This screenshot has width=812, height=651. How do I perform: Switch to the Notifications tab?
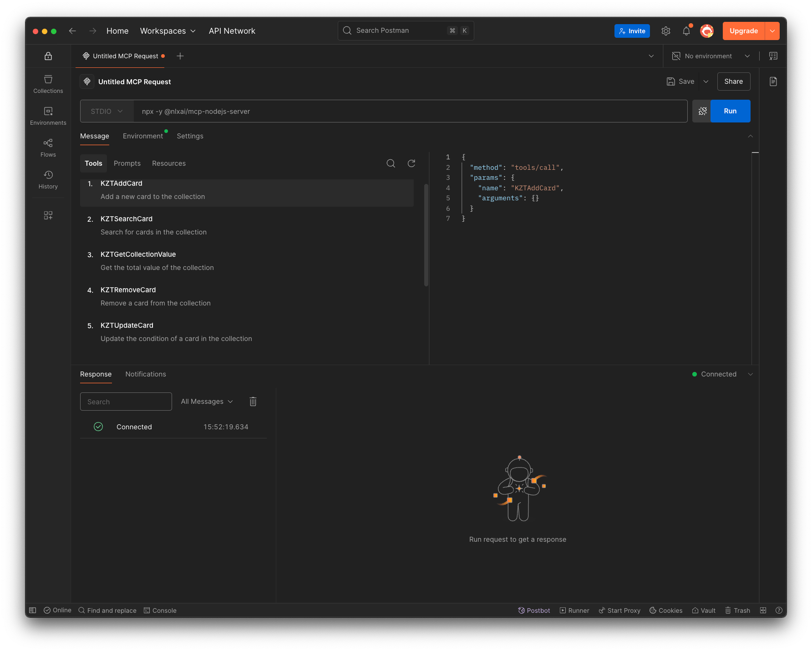(146, 374)
